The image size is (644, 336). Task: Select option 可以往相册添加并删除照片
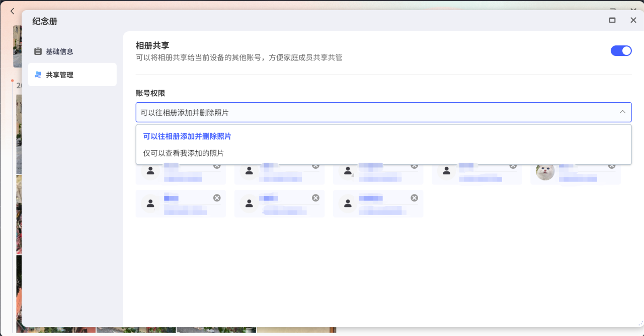click(x=187, y=137)
